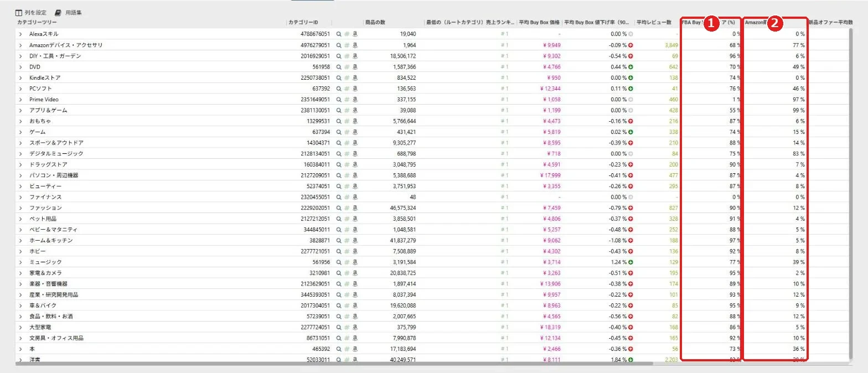
Task: Expand the 食品・飲料・お酒 category
Action: point(20,317)
